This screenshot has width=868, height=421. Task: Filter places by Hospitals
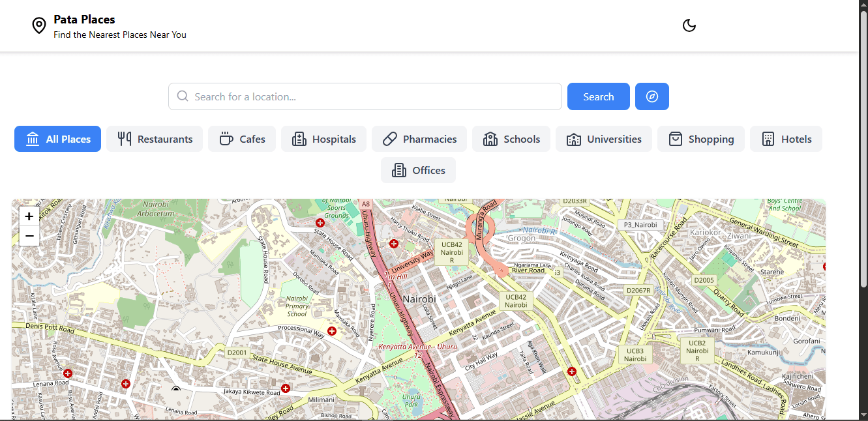[x=323, y=139]
